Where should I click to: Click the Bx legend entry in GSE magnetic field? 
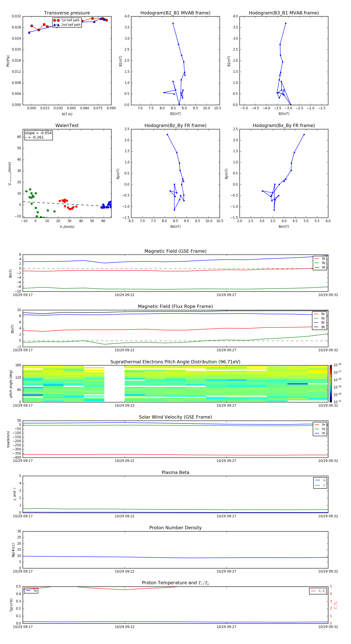320,259
